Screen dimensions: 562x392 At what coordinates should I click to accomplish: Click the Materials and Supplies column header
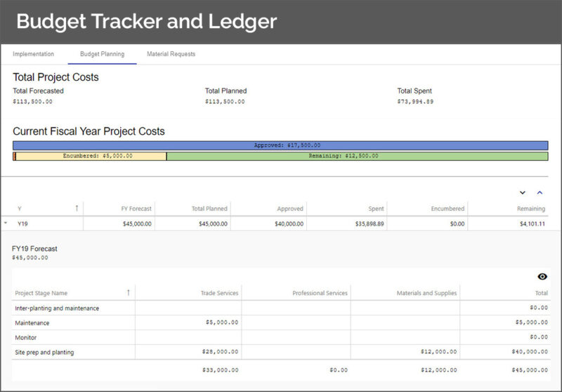426,293
